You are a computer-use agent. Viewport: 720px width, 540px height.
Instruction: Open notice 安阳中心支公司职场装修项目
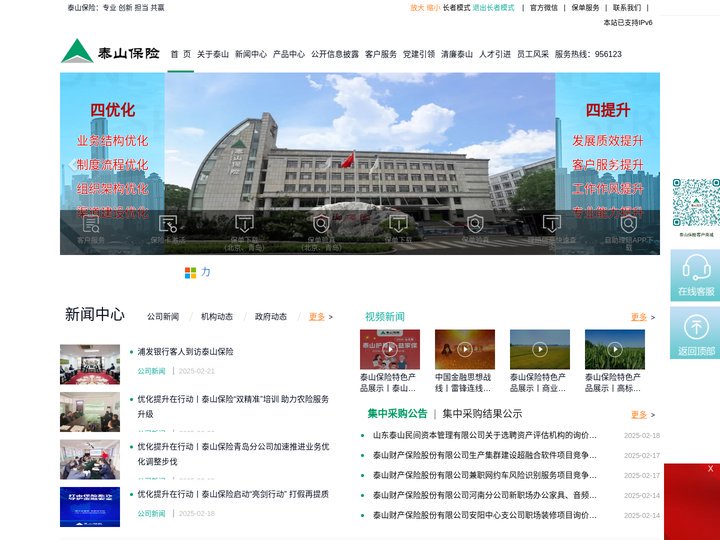pos(484,515)
